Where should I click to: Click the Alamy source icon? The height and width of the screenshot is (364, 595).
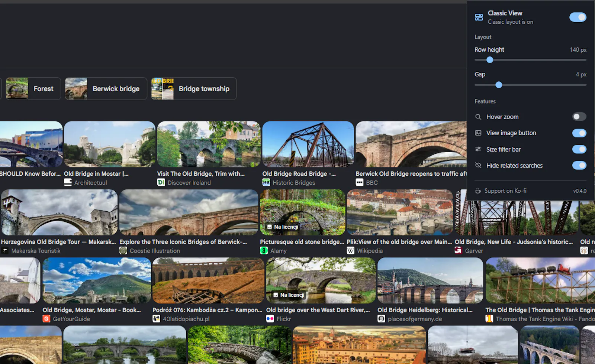pyautogui.click(x=264, y=251)
